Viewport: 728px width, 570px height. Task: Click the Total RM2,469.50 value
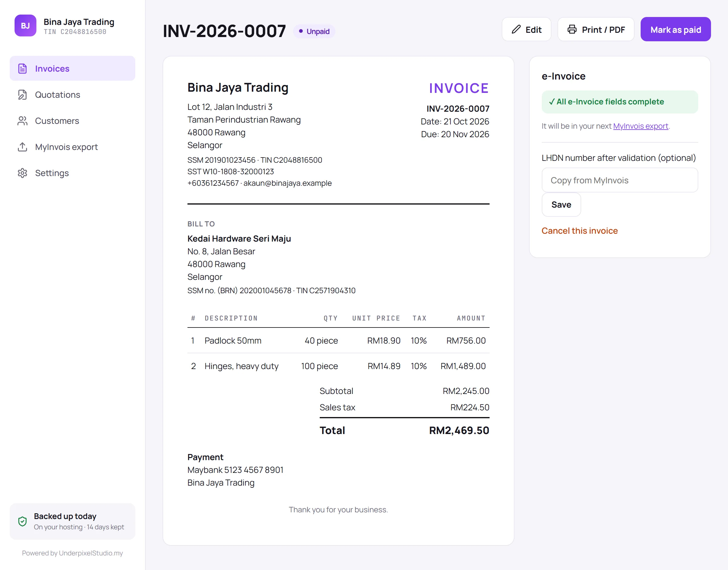point(459,430)
